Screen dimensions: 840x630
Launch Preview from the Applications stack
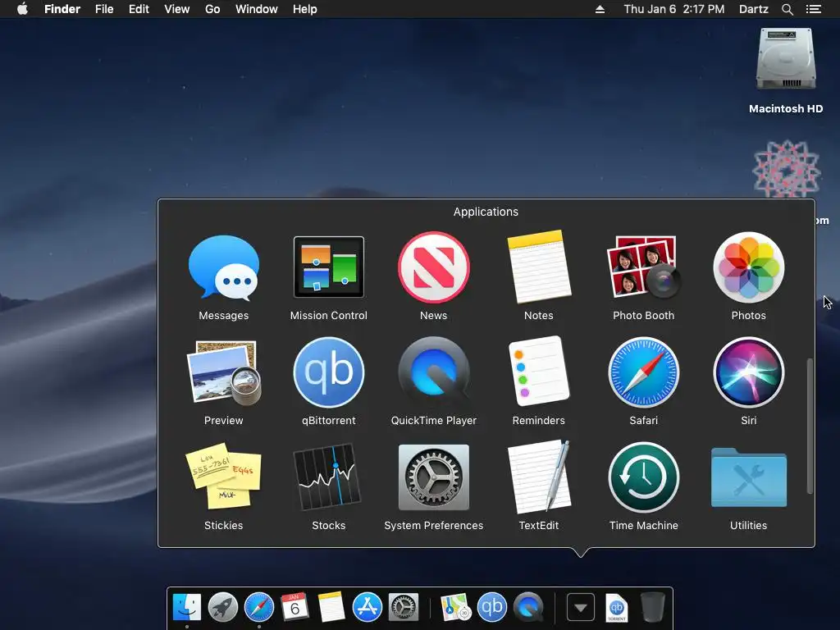coord(223,372)
